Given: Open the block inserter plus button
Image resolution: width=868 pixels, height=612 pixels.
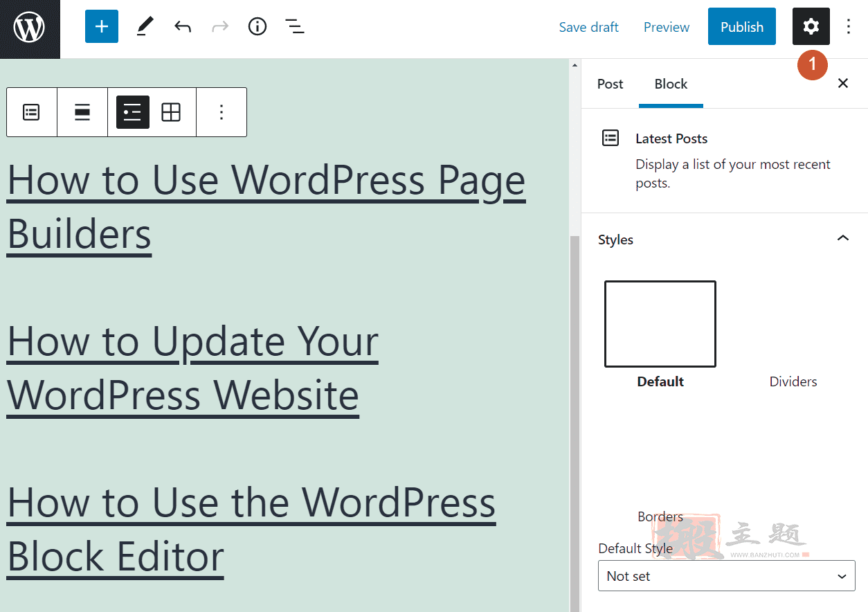Looking at the screenshot, I should pyautogui.click(x=102, y=27).
